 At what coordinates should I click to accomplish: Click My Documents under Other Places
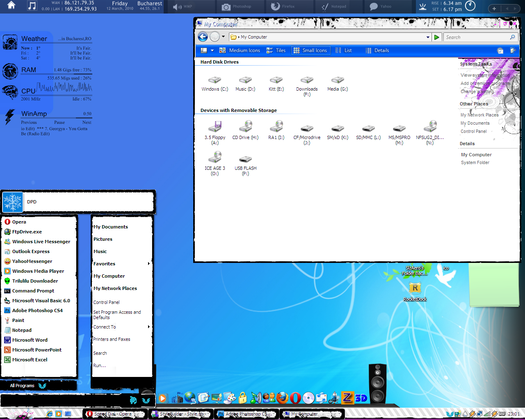pos(475,123)
